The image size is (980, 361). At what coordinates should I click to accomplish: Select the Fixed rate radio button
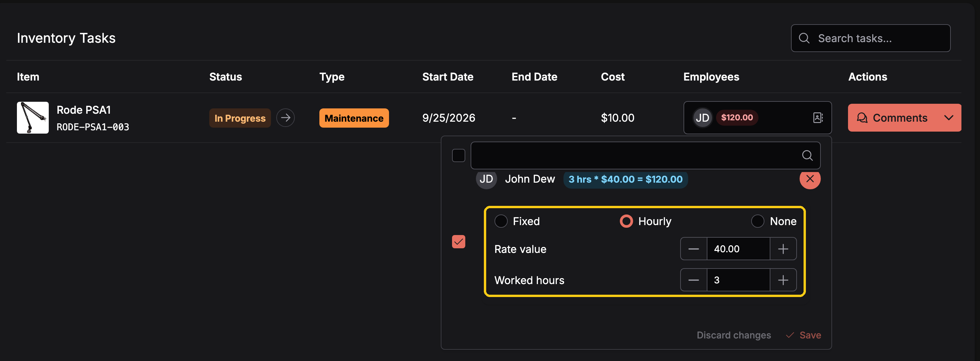point(501,221)
